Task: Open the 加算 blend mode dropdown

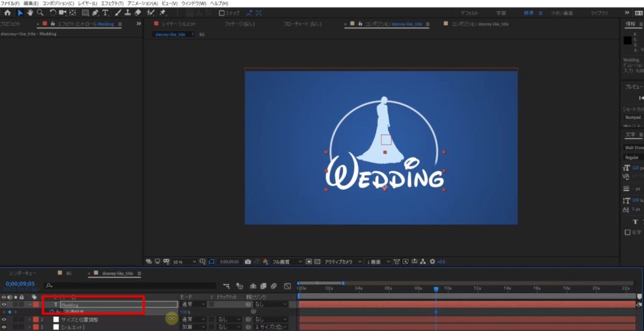Action: click(x=193, y=327)
